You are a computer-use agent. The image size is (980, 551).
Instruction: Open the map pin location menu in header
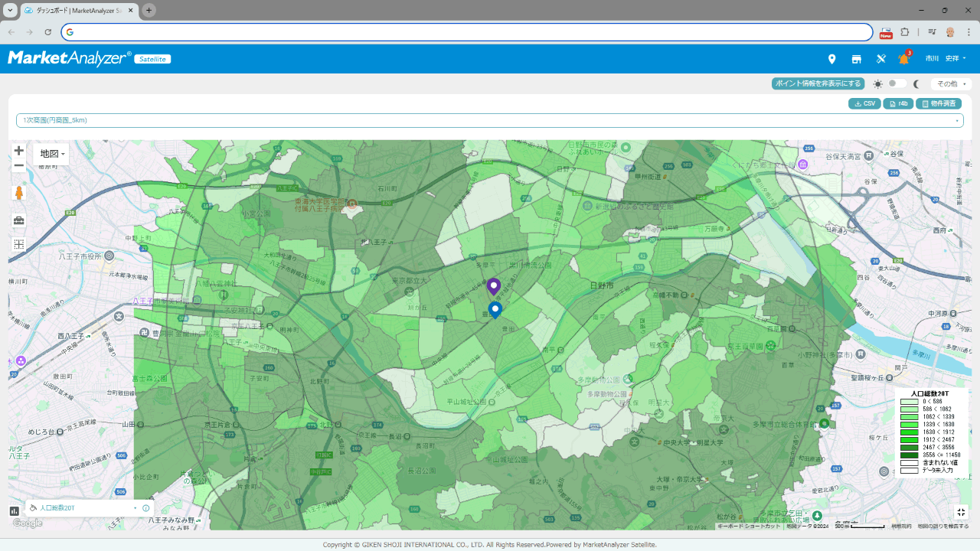tap(831, 59)
